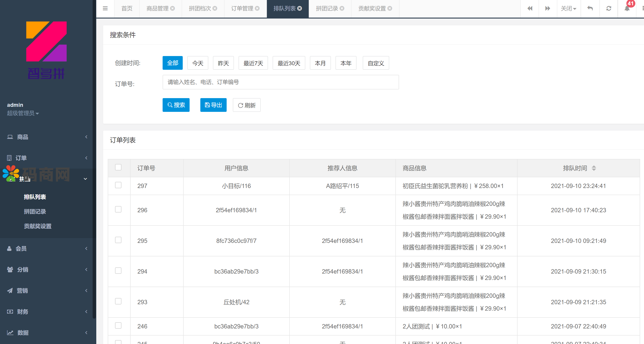
Task: Open 贡献奖设置 in sidebar submenu
Action: (x=38, y=226)
